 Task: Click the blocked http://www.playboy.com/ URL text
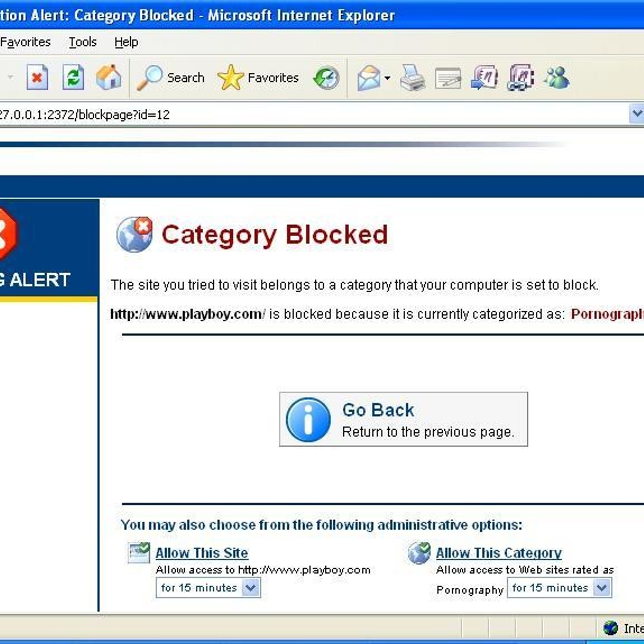coord(188,314)
